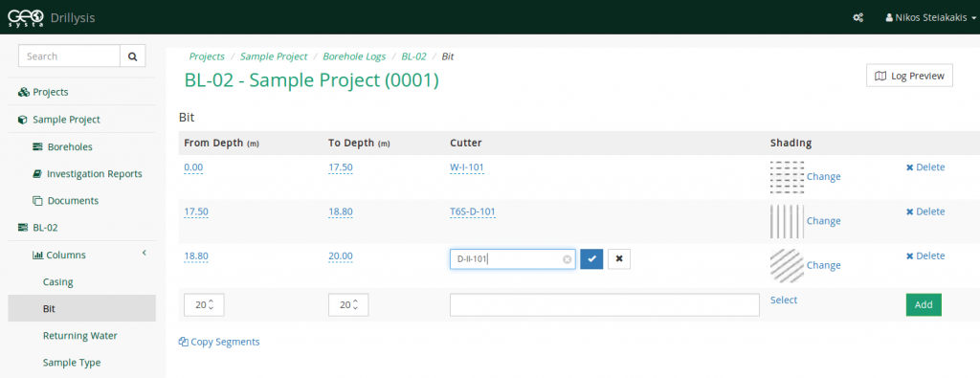Clear the D-II-101 cutter text
980x378 pixels.
tap(567, 259)
